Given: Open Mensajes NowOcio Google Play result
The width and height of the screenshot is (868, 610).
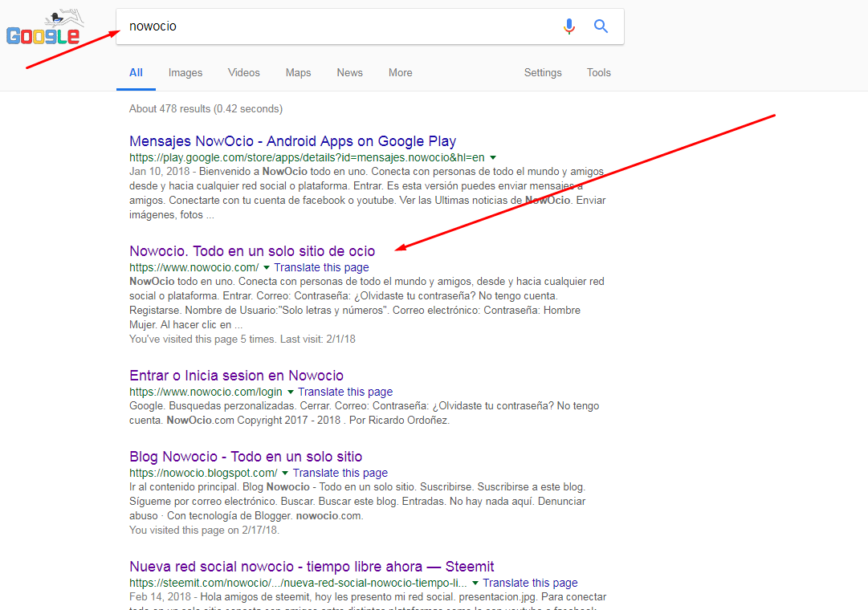Looking at the screenshot, I should click(293, 141).
